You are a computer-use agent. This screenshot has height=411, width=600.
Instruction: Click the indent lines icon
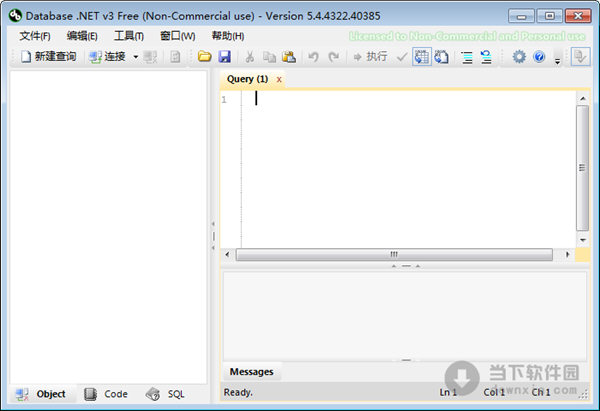[x=467, y=57]
